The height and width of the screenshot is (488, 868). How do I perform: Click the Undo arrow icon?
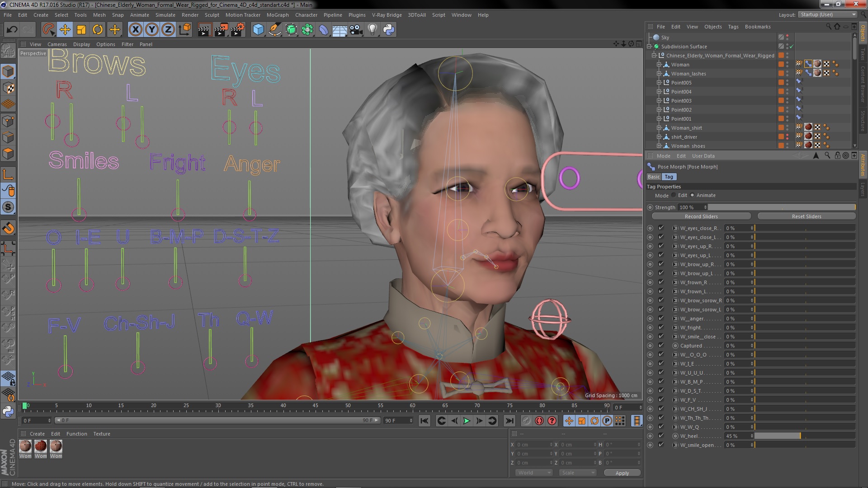(12, 30)
